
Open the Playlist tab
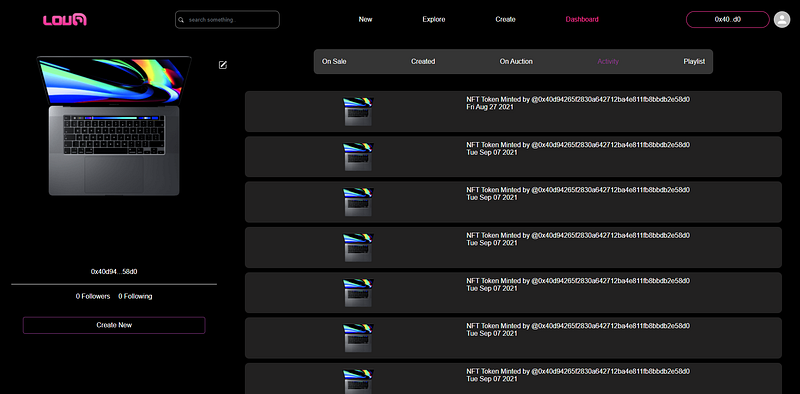694,61
